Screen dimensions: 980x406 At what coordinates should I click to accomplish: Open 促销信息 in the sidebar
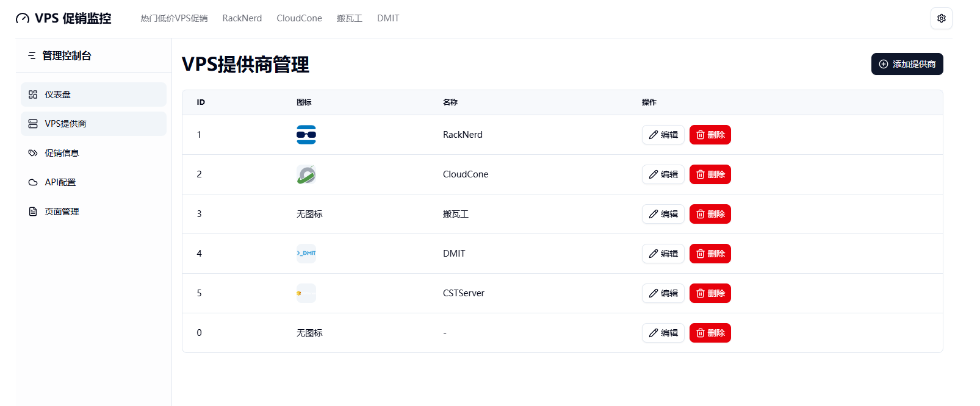(93, 153)
